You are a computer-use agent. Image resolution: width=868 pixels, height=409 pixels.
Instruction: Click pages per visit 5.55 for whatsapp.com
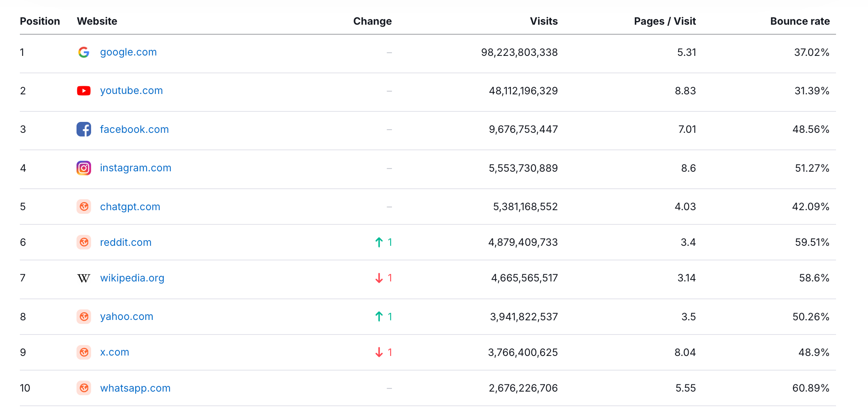(x=686, y=388)
